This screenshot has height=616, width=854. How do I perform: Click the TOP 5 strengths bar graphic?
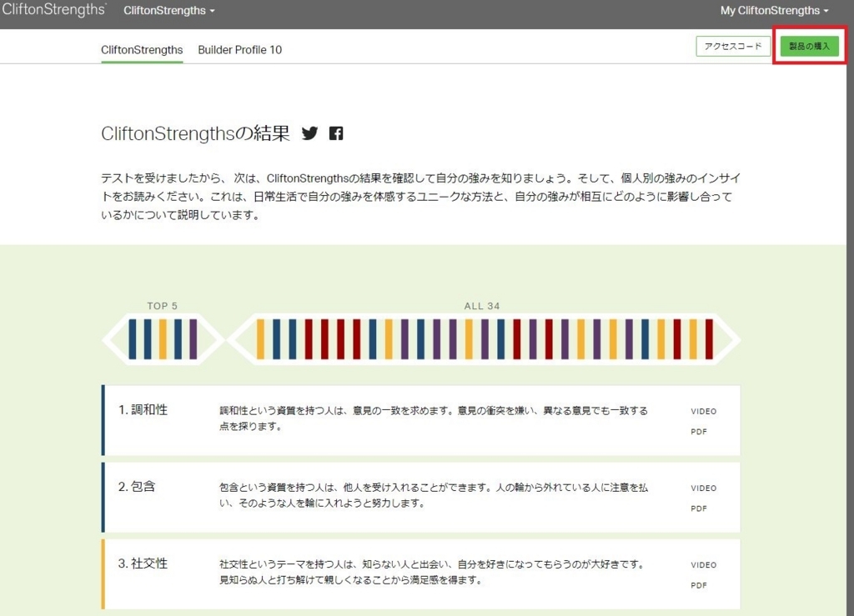[x=163, y=339]
